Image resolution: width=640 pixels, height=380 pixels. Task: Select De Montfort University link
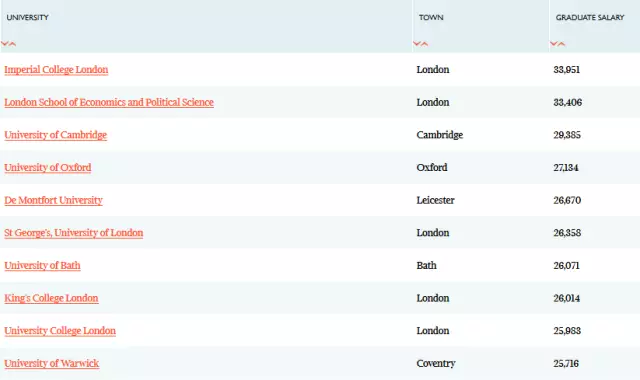pos(53,200)
